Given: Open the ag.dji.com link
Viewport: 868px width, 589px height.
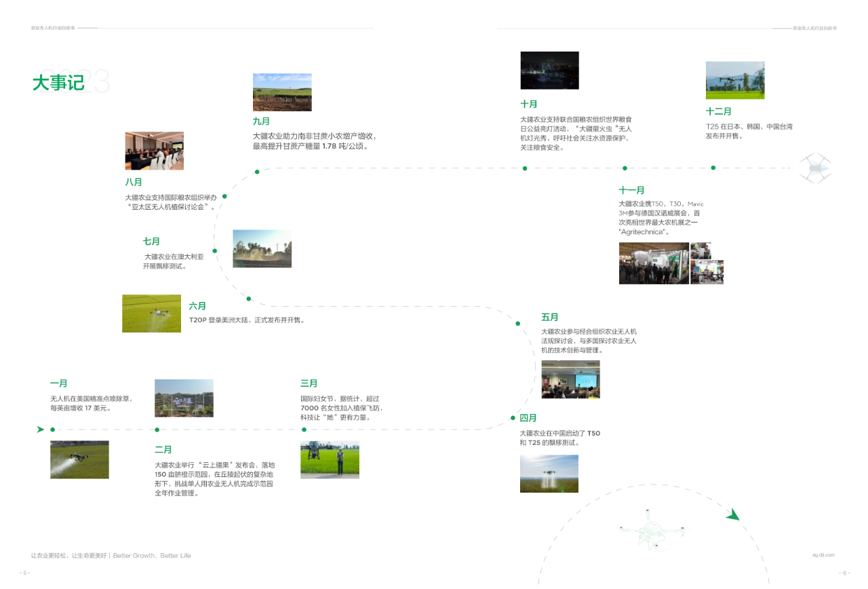Looking at the screenshot, I should point(823,554).
